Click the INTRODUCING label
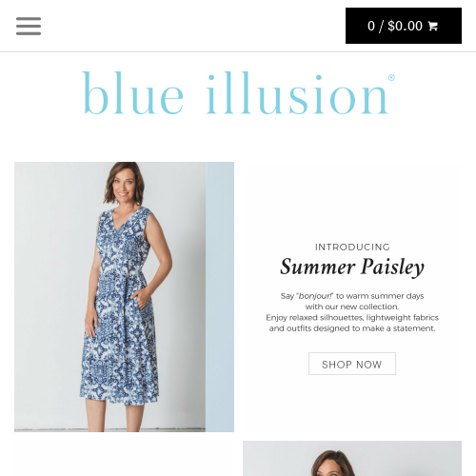Image resolution: width=476 pixels, height=476 pixels. (352, 247)
